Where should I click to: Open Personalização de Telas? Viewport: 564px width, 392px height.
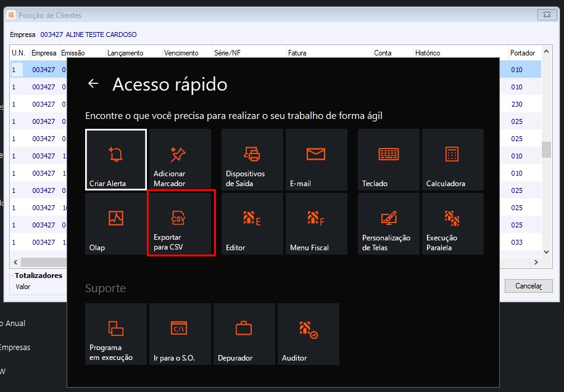(389, 224)
